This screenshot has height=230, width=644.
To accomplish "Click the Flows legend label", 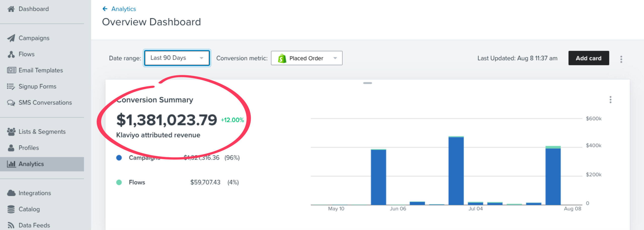I will click(x=137, y=182).
